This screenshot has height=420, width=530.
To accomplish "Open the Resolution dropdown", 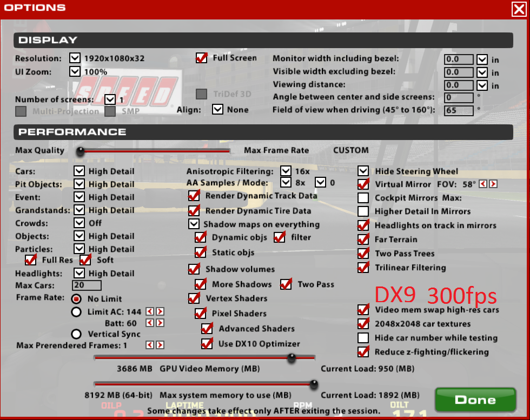I will click(75, 58).
